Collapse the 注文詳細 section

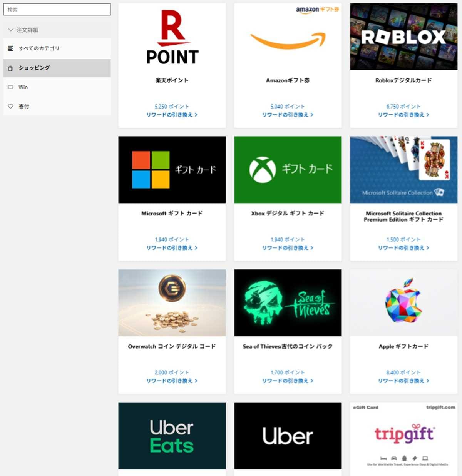point(10,30)
